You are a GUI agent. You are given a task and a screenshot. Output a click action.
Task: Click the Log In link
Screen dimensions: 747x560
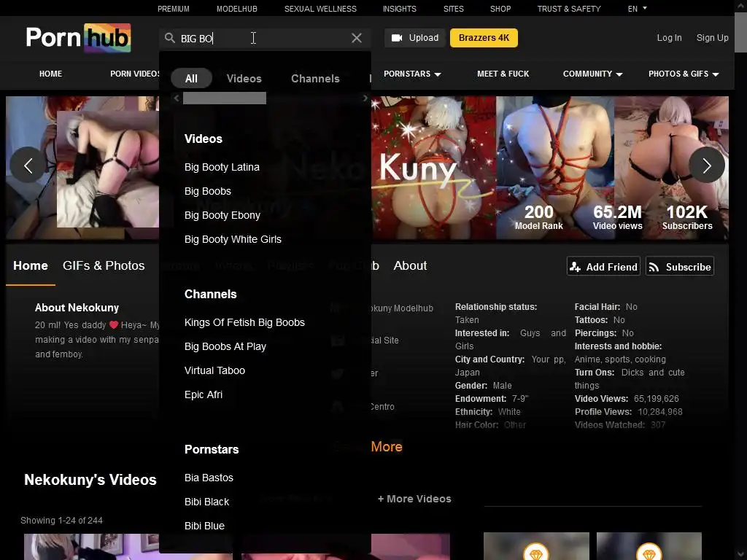(669, 38)
